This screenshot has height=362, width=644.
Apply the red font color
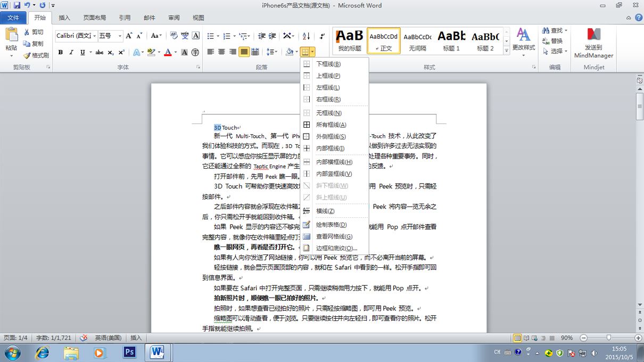[168, 52]
